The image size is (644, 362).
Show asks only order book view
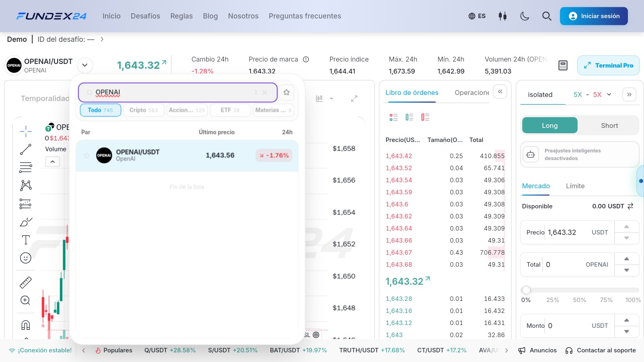(425, 117)
